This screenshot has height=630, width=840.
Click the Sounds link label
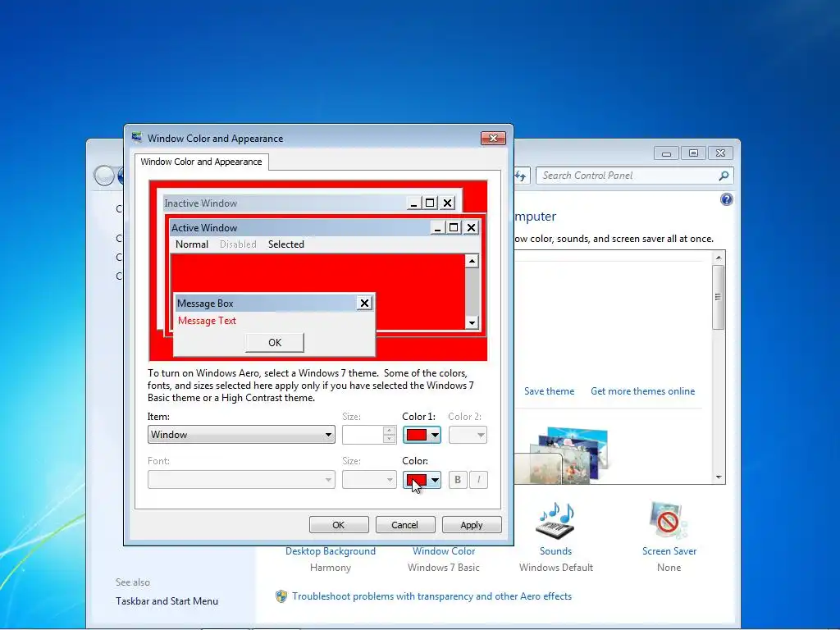[555, 550]
